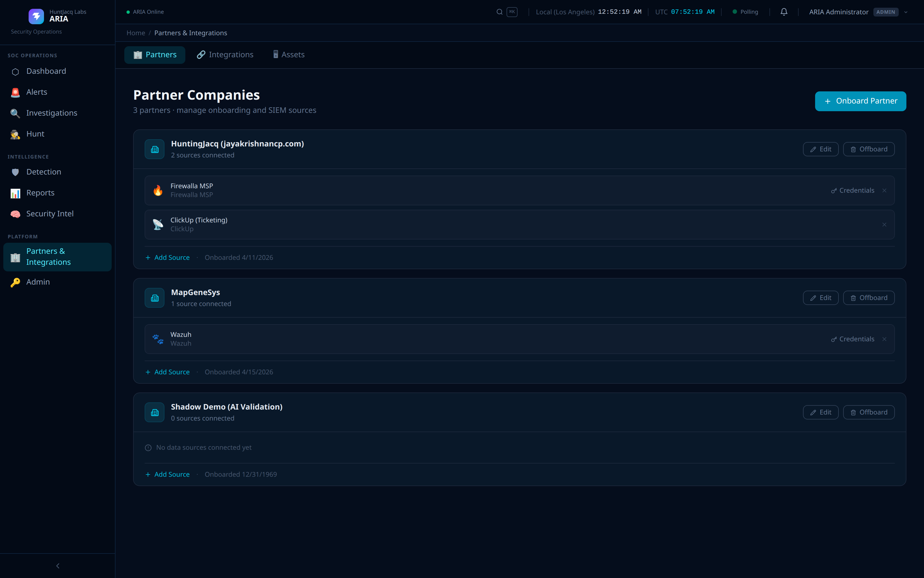This screenshot has width=924, height=578.
Task: Open the Admin page
Action: [x=57, y=282]
